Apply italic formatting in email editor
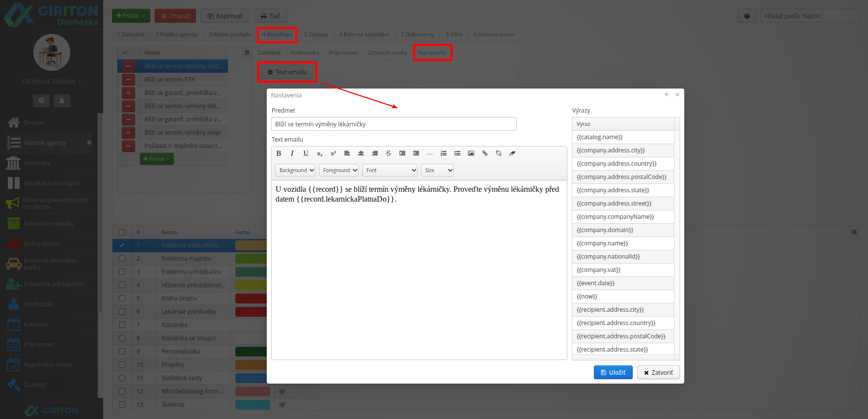 (292, 153)
